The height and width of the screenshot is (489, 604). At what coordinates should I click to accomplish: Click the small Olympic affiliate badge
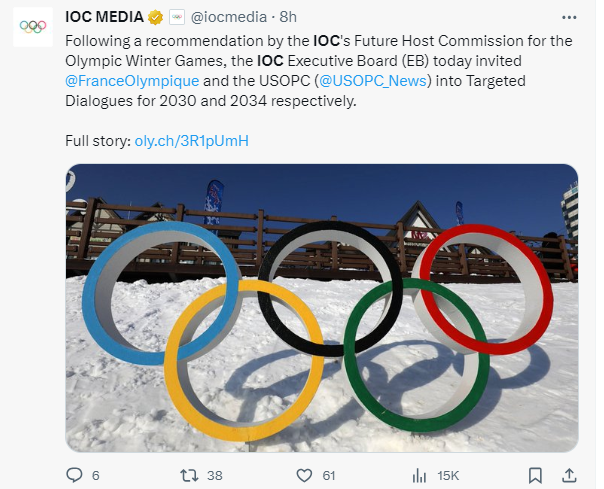coord(177,17)
